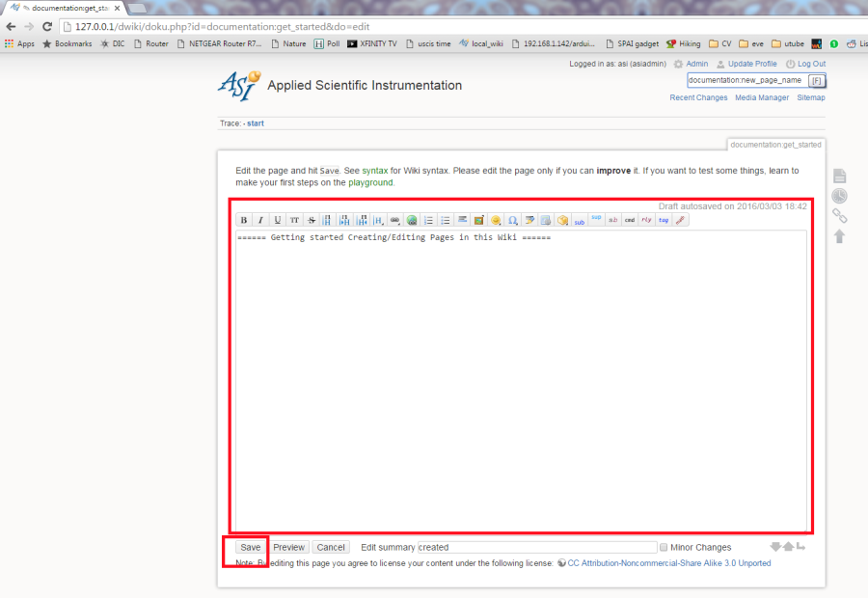View old revisions via the clock icon

pos(839,195)
